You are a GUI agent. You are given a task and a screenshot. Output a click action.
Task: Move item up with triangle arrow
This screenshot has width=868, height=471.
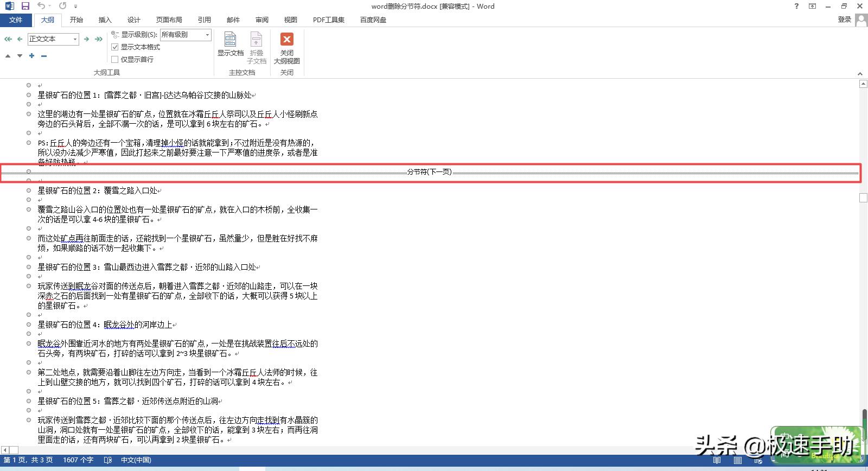click(x=8, y=56)
